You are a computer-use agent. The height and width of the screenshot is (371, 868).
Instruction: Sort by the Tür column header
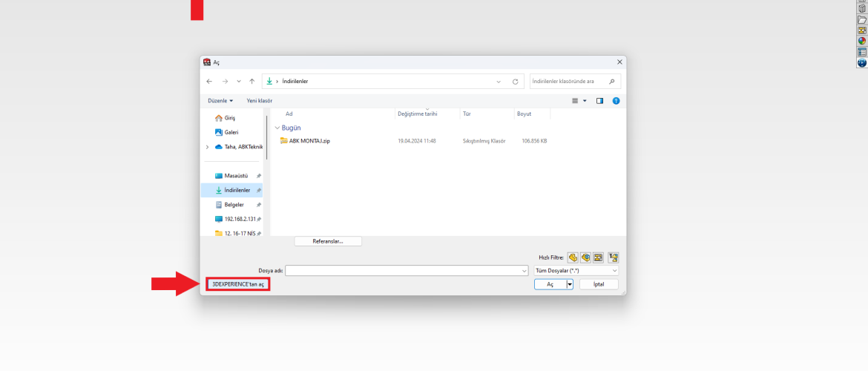coord(467,114)
